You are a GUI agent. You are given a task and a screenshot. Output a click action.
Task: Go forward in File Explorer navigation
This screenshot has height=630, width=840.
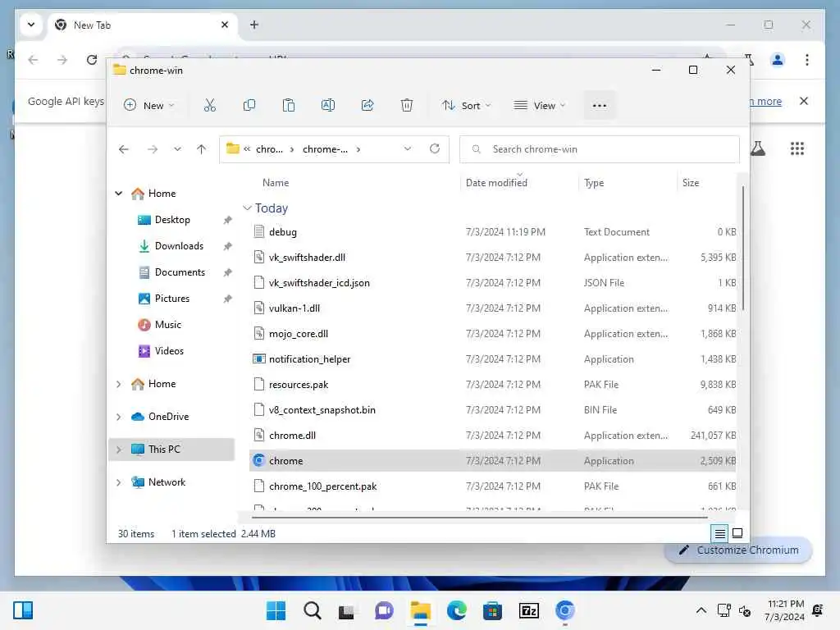tap(153, 149)
